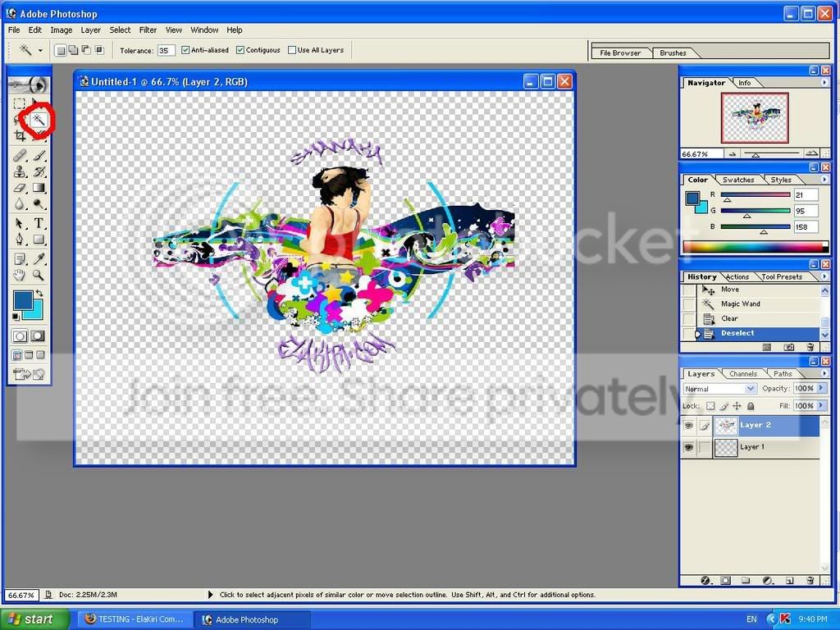This screenshot has width=840, height=630.
Task: Switch to the Channels tab
Action: pos(742,374)
